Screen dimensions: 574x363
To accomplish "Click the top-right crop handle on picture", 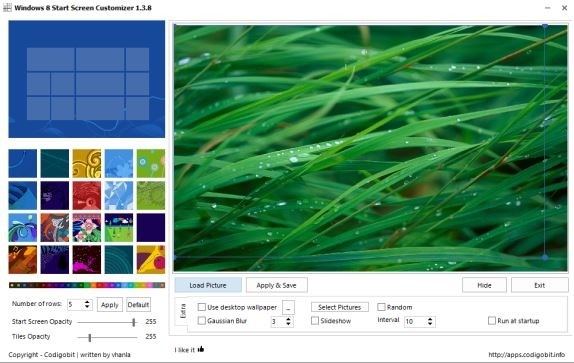I will tap(545, 26).
